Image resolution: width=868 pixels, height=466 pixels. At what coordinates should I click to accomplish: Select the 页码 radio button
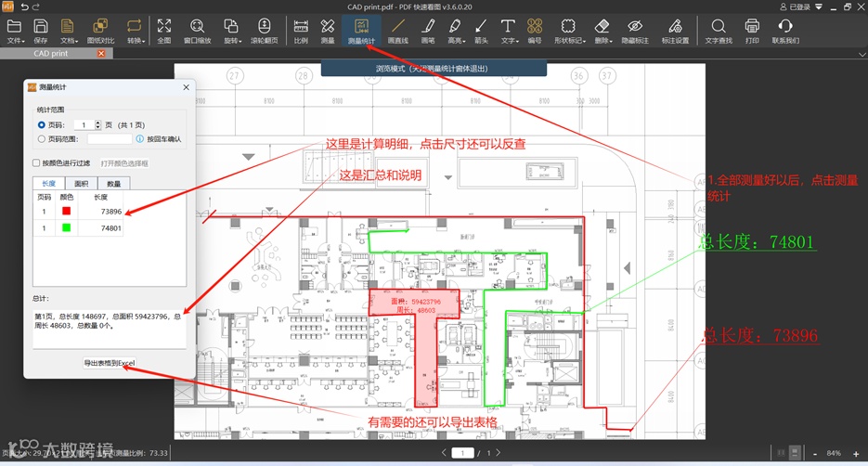(x=41, y=125)
